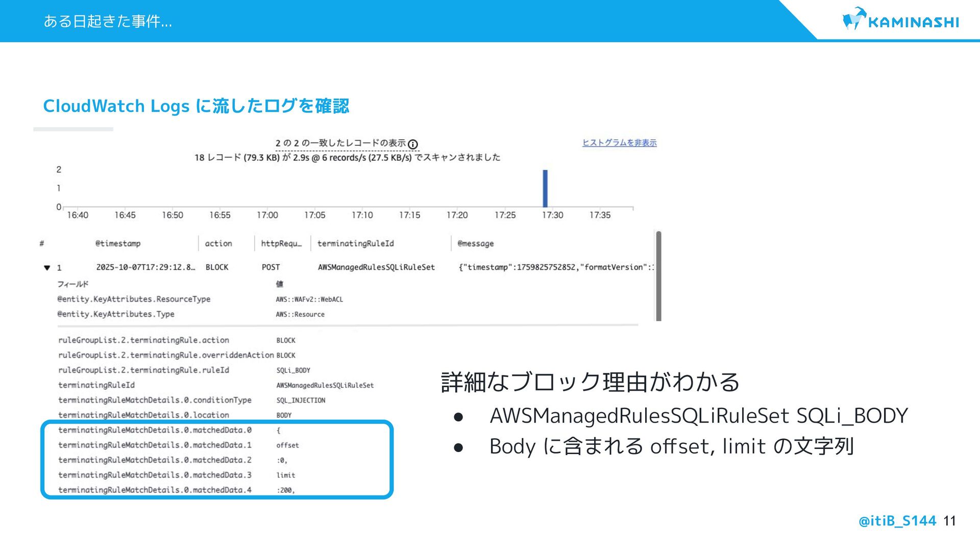Click the action column header
The height and width of the screenshot is (551, 980).
pos(218,244)
